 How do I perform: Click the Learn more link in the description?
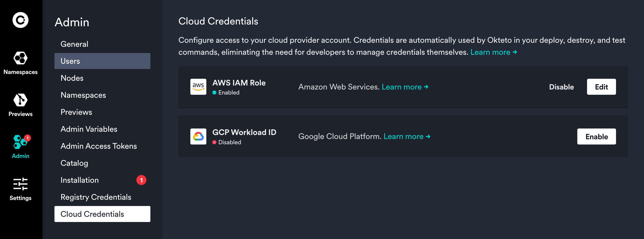point(491,52)
